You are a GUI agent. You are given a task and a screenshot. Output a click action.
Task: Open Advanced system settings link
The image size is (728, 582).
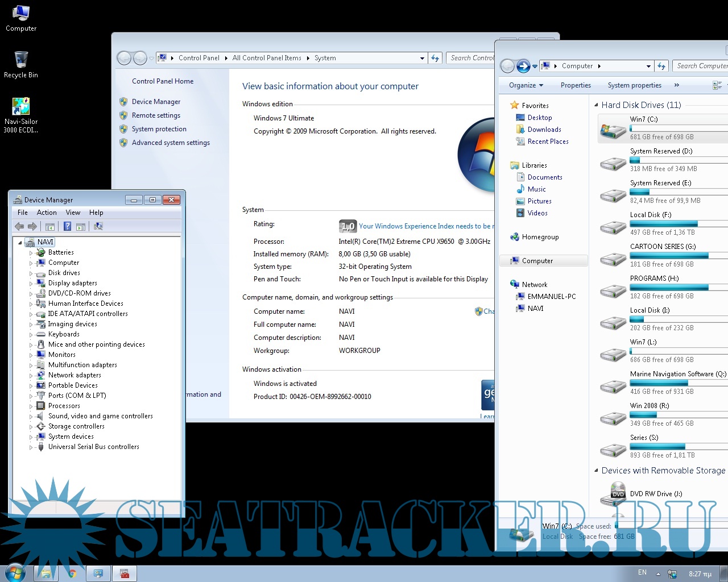(x=171, y=143)
